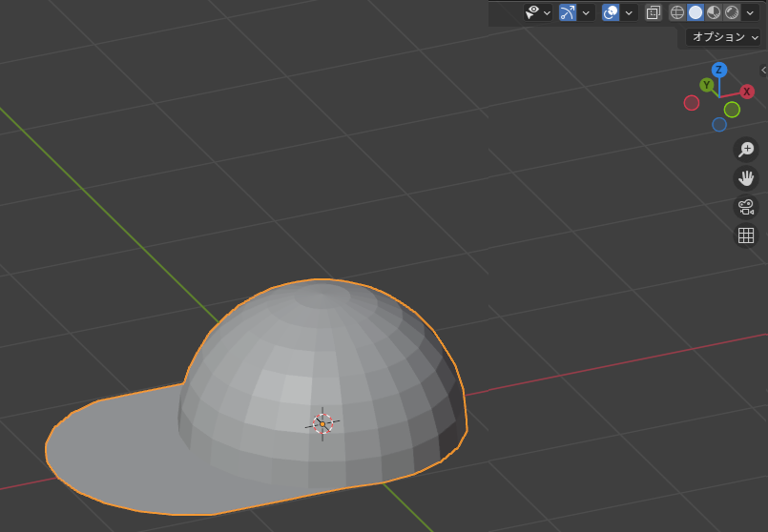
Task: Click the green Y axis on the gizmo
Action: point(706,85)
